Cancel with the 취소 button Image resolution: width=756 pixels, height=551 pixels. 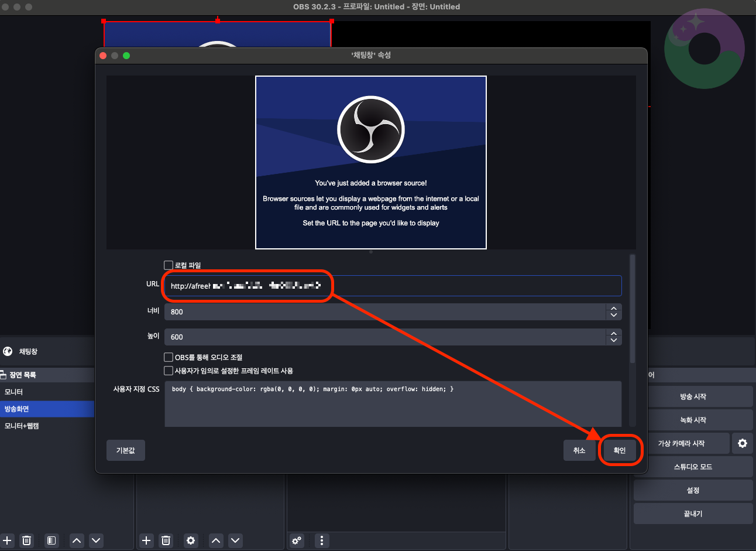click(x=579, y=450)
